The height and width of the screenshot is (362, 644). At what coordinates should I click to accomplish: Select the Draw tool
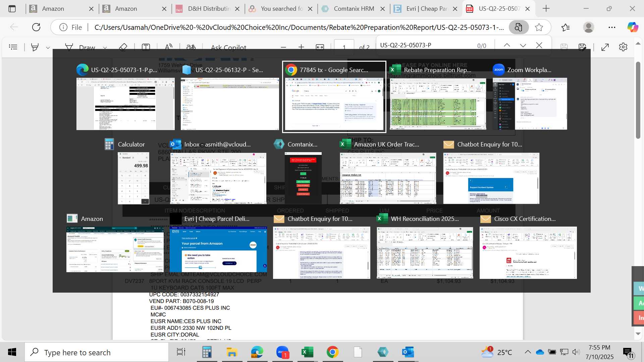coord(80,48)
